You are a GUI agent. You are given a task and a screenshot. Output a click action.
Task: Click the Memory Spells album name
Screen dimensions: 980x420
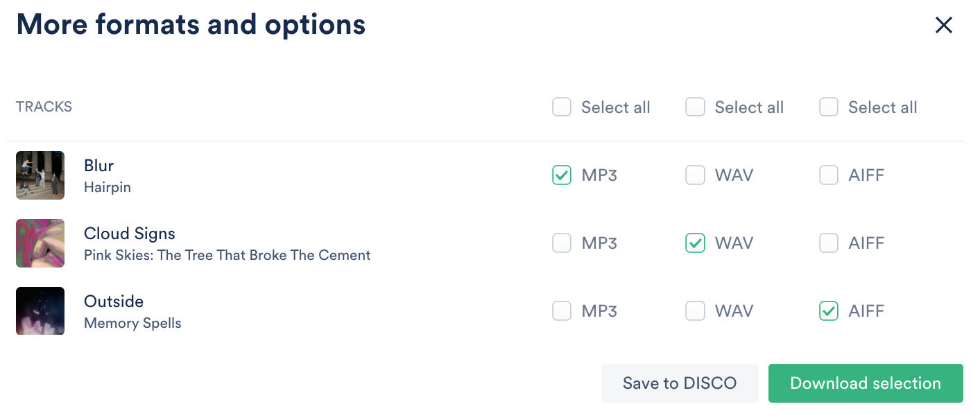[132, 324]
